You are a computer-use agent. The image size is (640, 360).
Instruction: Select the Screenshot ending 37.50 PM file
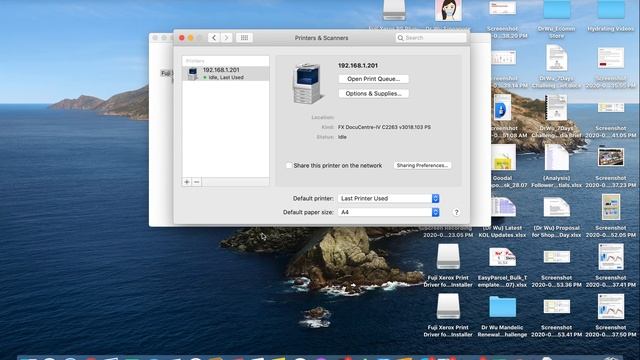[x=611, y=307]
